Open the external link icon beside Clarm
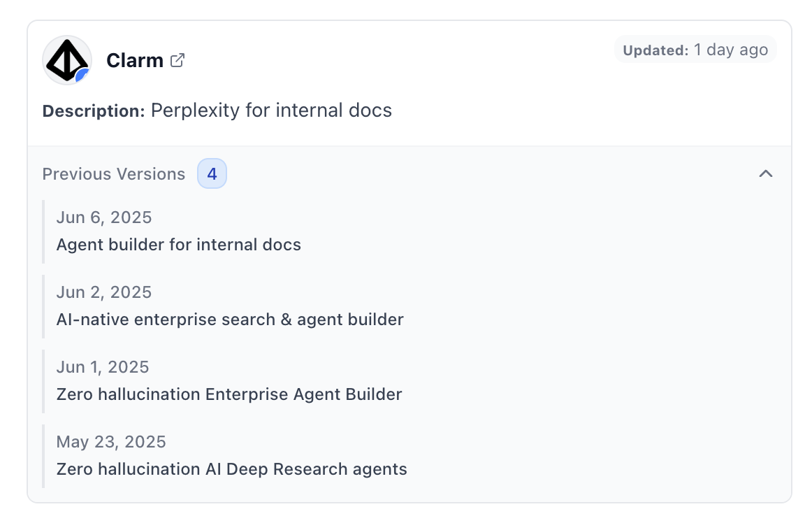The width and height of the screenshot is (812, 530). click(177, 61)
